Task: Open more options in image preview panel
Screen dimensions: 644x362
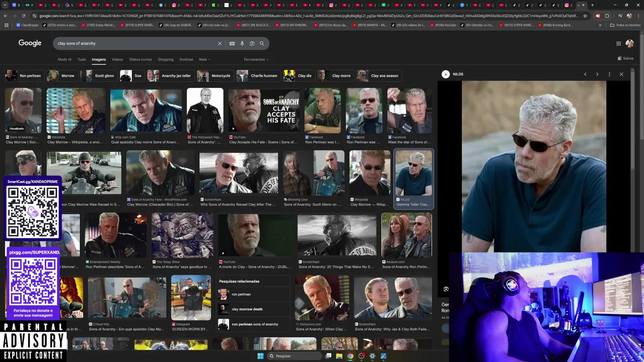Action: (609, 74)
